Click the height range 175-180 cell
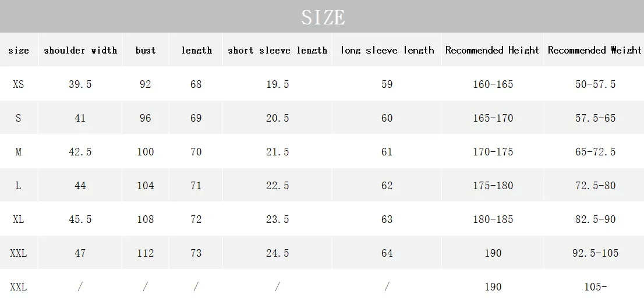This screenshot has height=298, width=644. coord(493,186)
